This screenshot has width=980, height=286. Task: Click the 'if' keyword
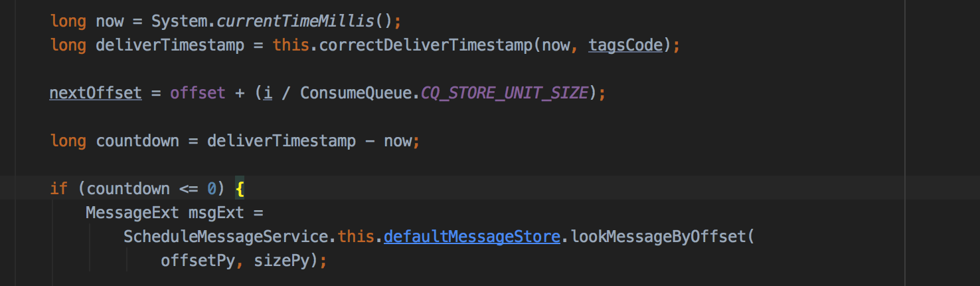coord(58,189)
